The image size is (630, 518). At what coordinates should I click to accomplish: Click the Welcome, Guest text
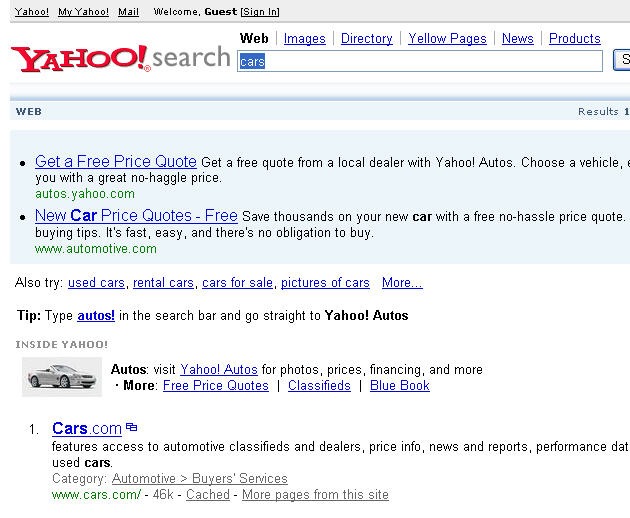(x=195, y=12)
